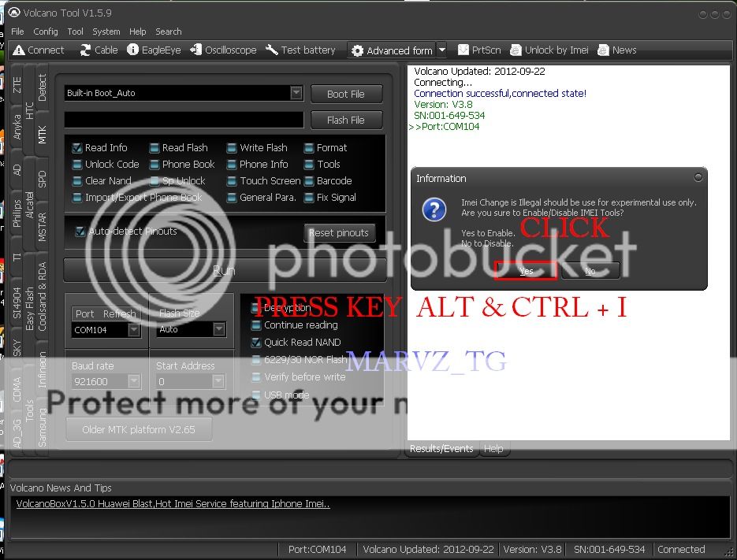
Task: Check the Fix Signal option
Action: [309, 198]
